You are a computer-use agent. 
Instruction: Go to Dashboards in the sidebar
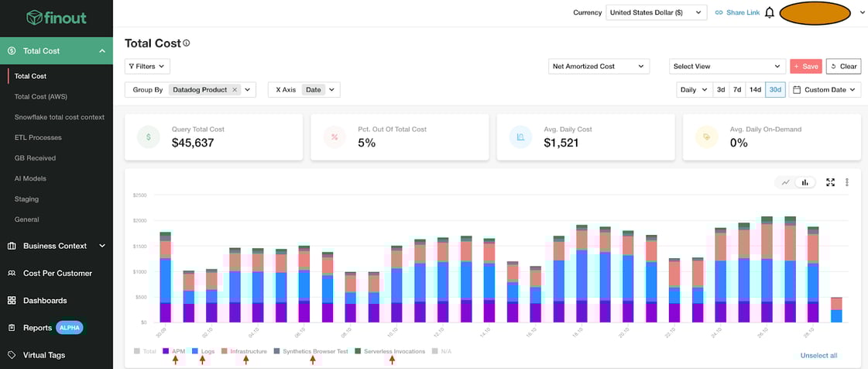point(45,300)
